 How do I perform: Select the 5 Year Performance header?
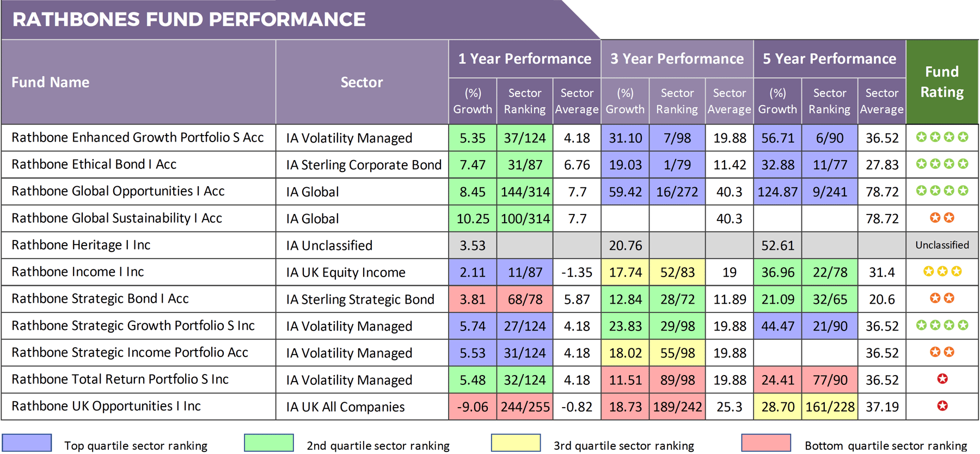tap(829, 59)
